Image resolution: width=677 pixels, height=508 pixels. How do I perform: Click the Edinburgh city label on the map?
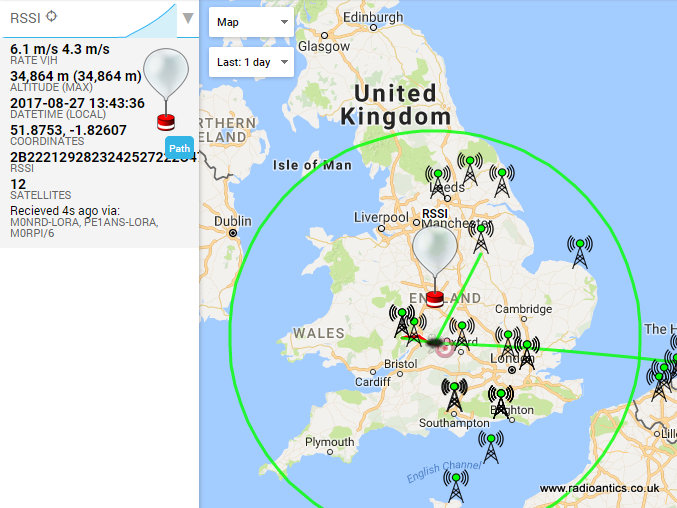pos(373,17)
